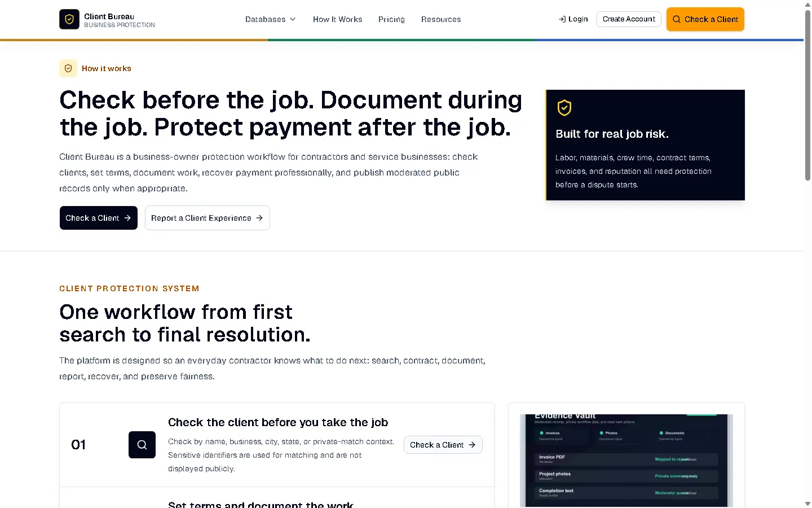This screenshot has height=508, width=812.
Task: Click the Invoice PDF row in the preview
Action: [626, 459]
